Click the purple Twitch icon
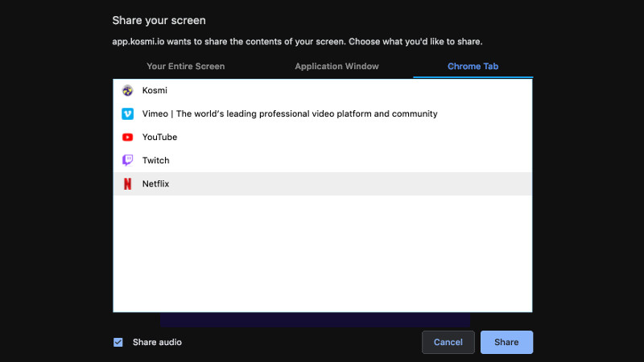The width and height of the screenshot is (644, 362). pos(127,161)
